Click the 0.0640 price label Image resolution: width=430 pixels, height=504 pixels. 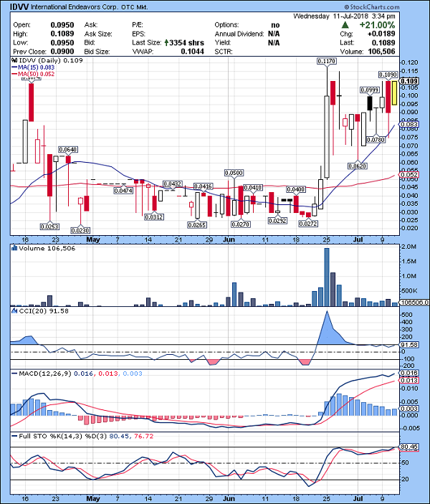[x=68, y=149]
